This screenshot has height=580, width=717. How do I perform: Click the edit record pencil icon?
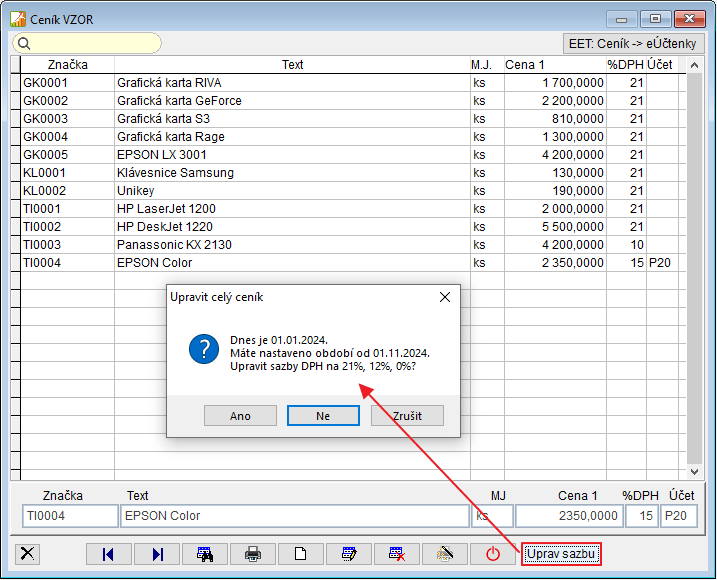pos(349,554)
